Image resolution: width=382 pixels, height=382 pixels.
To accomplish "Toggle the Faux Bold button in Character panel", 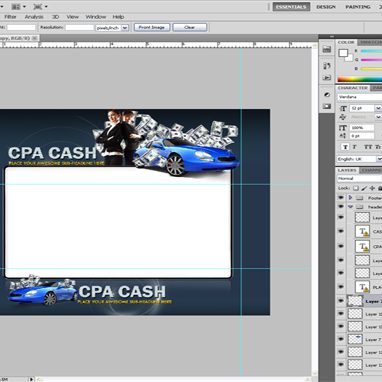I will pos(345,147).
